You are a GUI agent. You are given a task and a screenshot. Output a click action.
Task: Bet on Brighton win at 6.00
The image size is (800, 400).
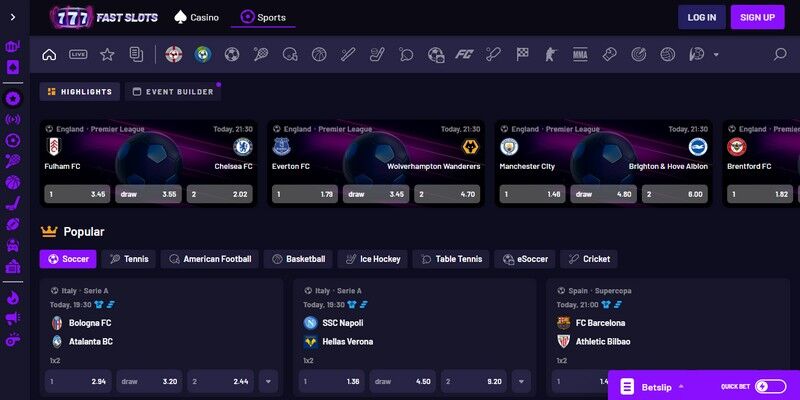tap(674, 194)
